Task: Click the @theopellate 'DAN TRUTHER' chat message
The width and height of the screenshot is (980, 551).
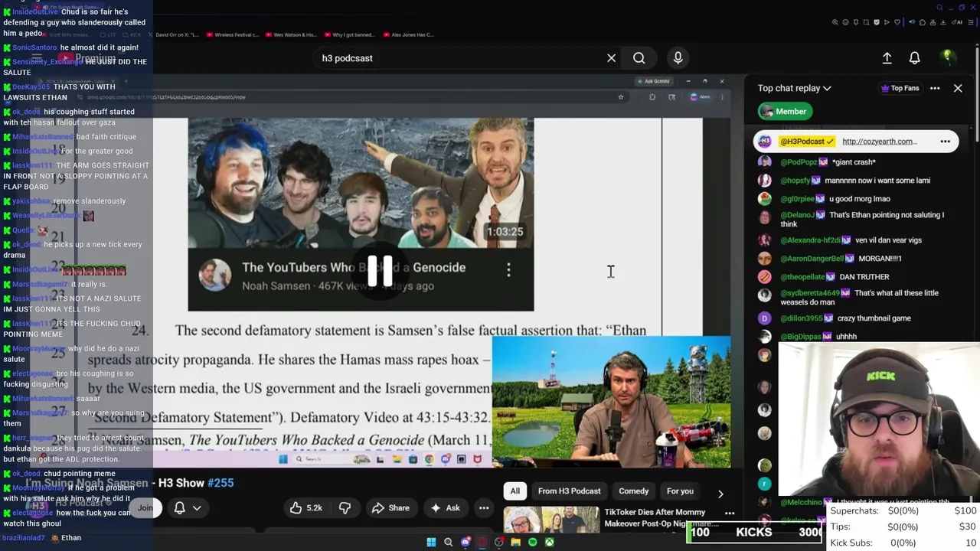Action: 864,277
